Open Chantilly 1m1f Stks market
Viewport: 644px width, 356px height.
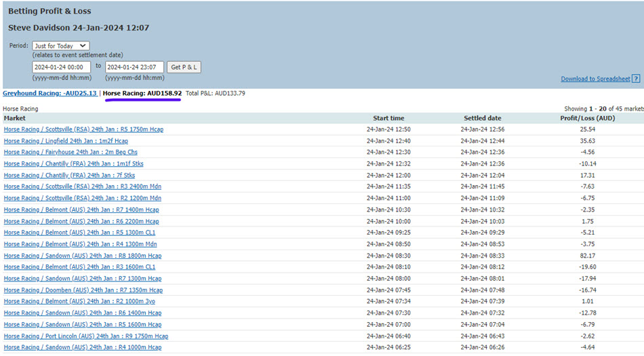74,163
